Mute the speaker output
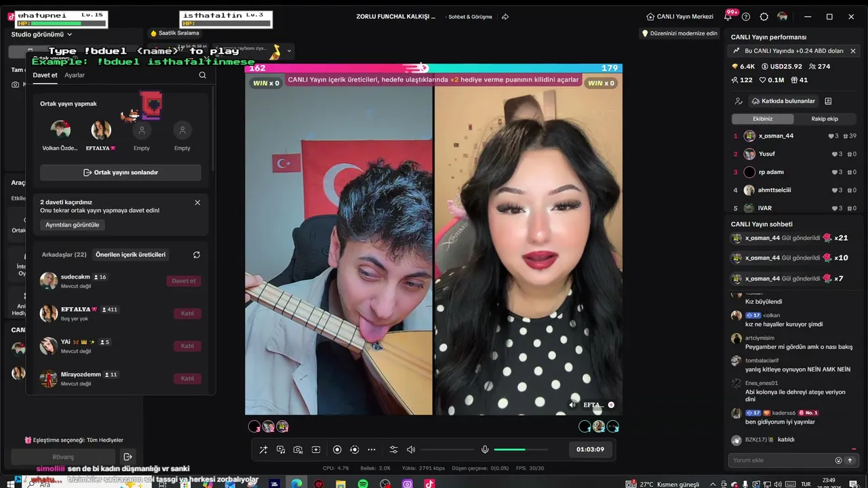 411,449
